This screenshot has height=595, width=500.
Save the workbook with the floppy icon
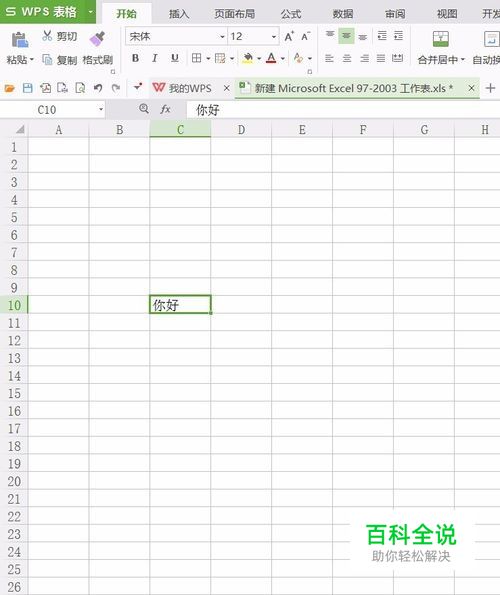pyautogui.click(x=27, y=88)
